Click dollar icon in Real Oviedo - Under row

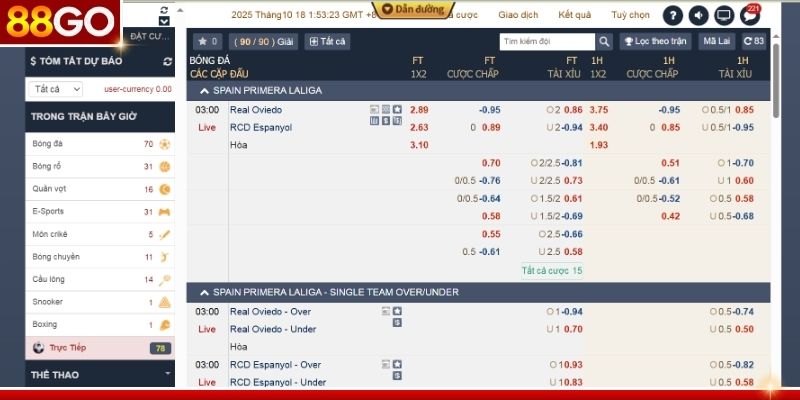pyautogui.click(x=397, y=322)
